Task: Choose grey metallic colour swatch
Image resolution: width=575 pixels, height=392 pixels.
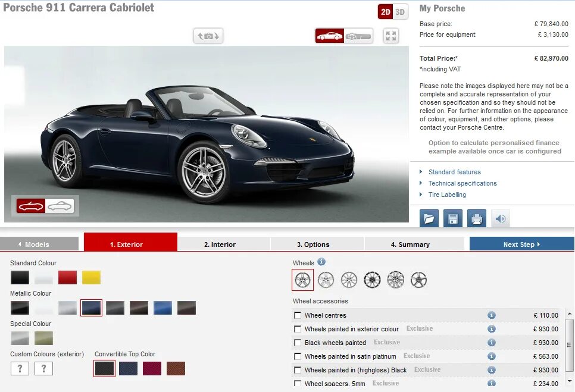Action: [115, 308]
